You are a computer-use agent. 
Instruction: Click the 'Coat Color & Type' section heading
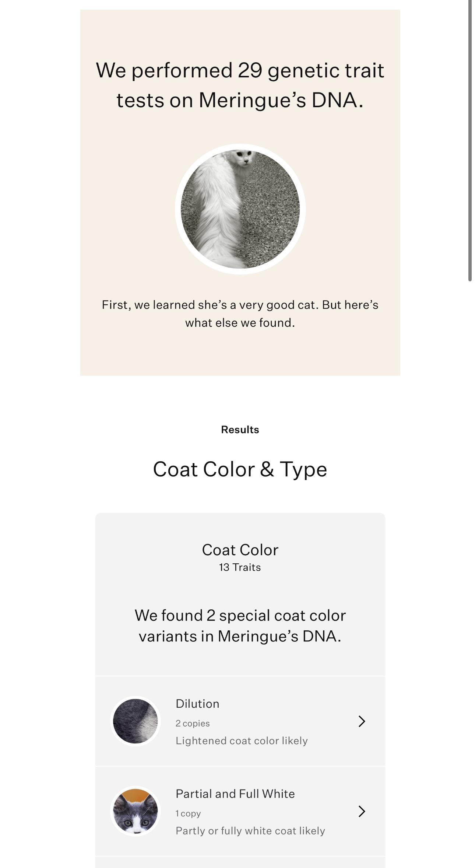(240, 469)
